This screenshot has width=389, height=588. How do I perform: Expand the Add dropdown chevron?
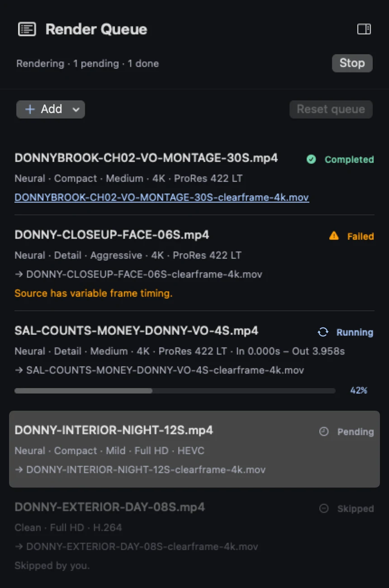coord(76,109)
